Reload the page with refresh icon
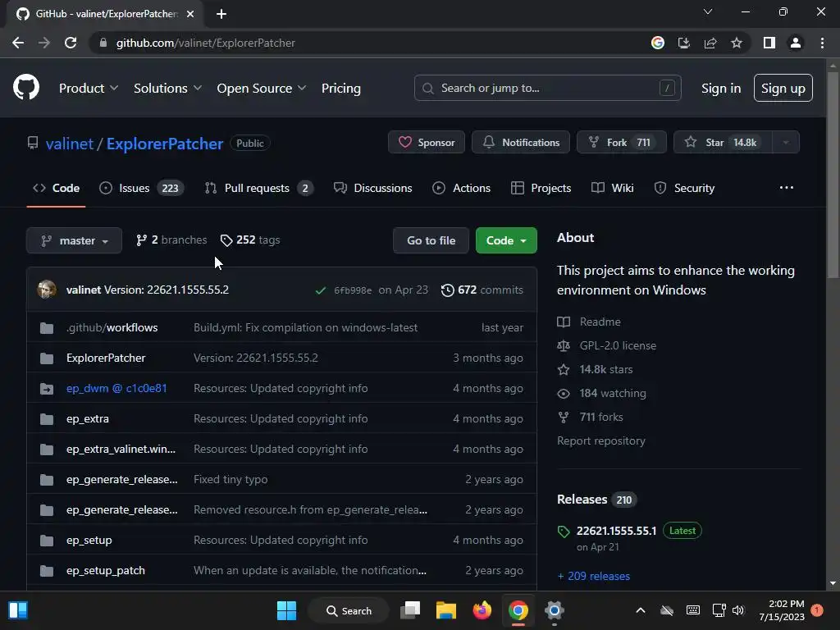This screenshot has width=840, height=630. coord(71,43)
